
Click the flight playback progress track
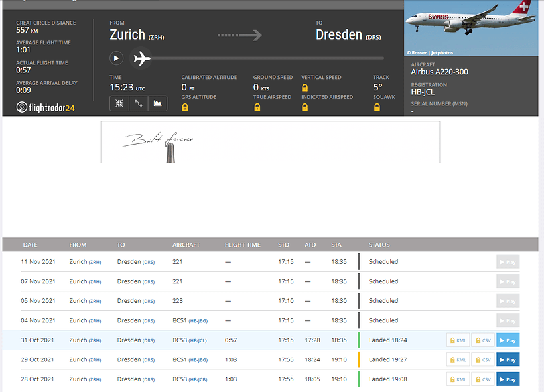click(x=267, y=58)
